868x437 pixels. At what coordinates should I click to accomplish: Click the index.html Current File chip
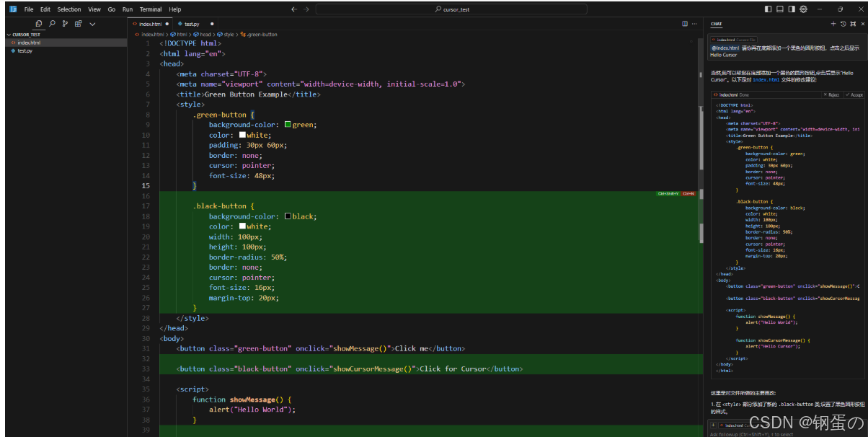pos(733,40)
